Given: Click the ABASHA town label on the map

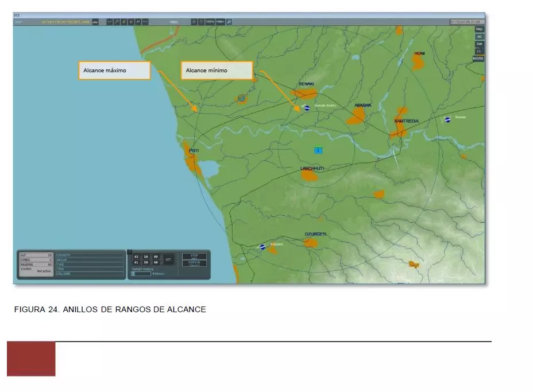Looking at the screenshot, I should coord(362,105).
